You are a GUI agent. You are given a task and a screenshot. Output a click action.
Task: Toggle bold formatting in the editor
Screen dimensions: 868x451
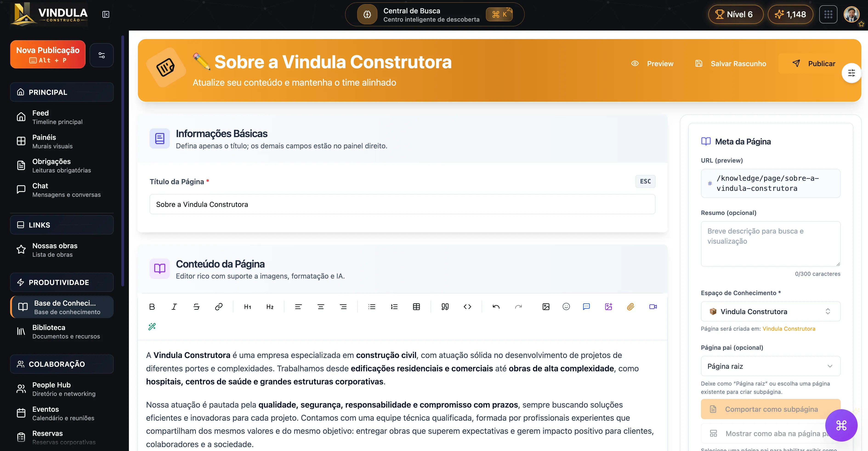click(x=152, y=307)
